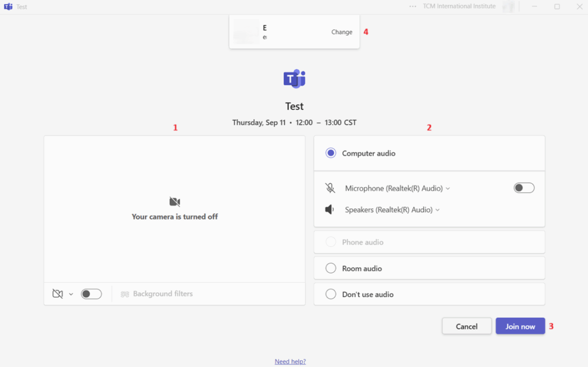Click the Background filters icon

click(125, 294)
